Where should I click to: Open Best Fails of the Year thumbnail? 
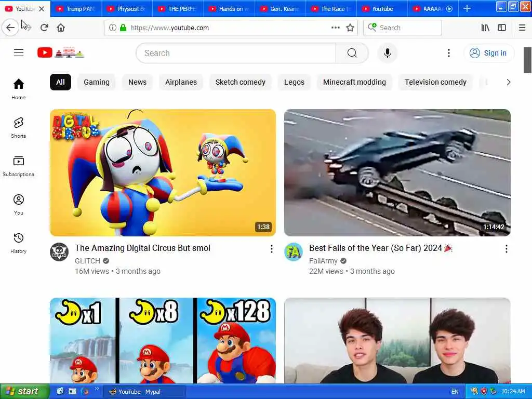397,172
